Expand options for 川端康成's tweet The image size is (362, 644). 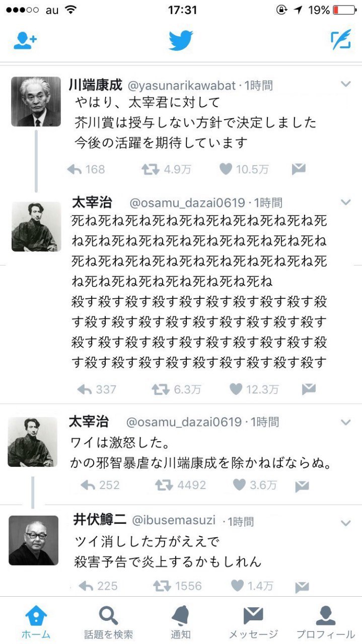click(345, 84)
